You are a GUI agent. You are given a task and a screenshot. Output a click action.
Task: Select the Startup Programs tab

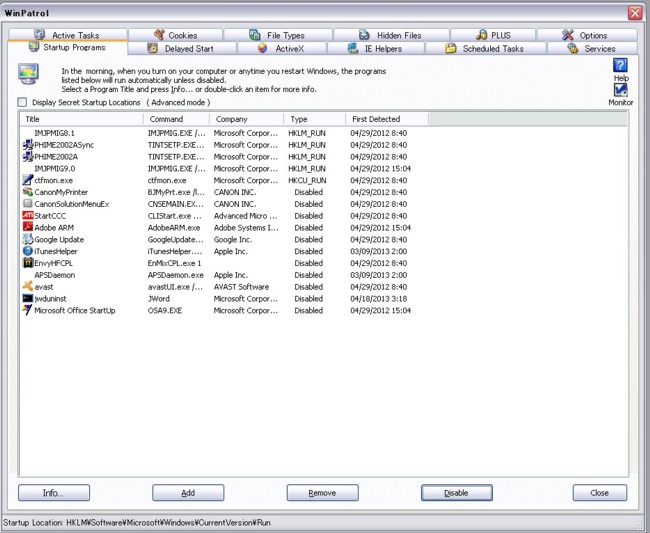tap(67, 47)
